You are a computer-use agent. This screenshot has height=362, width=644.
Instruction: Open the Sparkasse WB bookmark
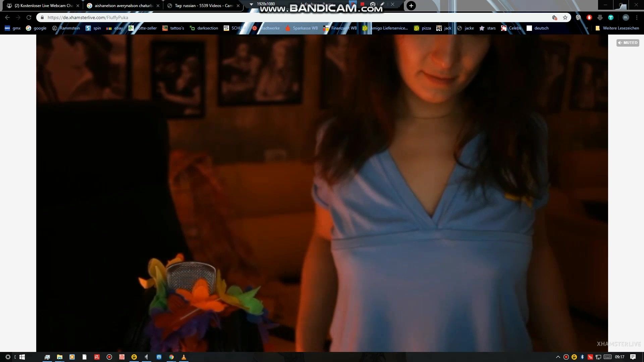[301, 28]
